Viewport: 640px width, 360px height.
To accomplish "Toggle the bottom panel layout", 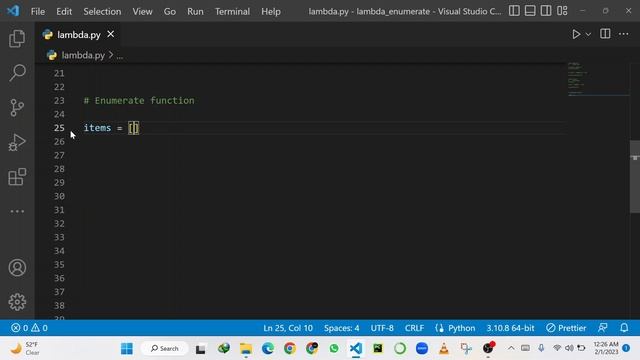I will (x=530, y=11).
